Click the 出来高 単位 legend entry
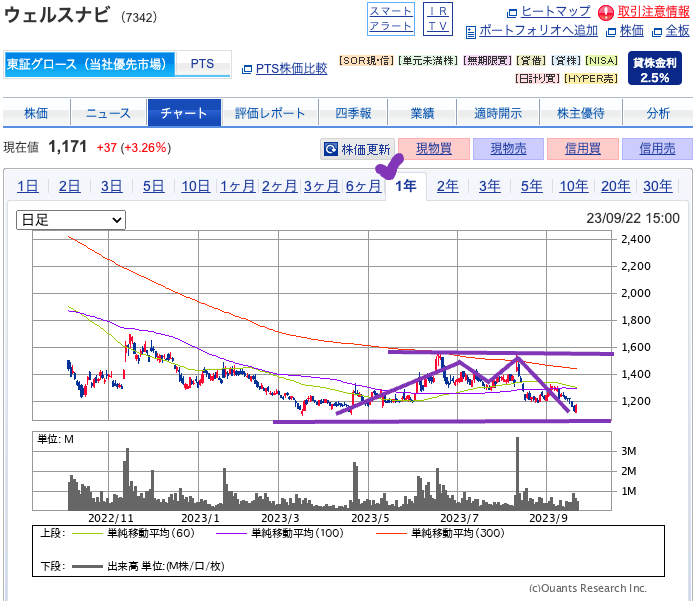Screen dimensions: 698x601 148,566
